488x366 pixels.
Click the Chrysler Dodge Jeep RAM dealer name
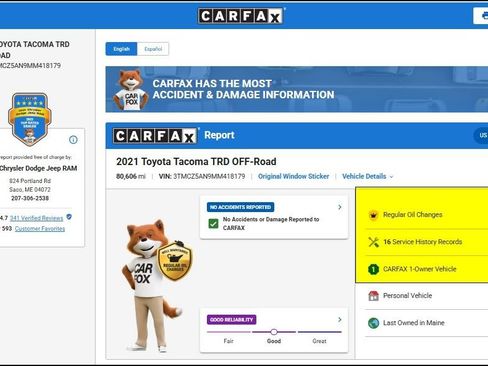38,168
